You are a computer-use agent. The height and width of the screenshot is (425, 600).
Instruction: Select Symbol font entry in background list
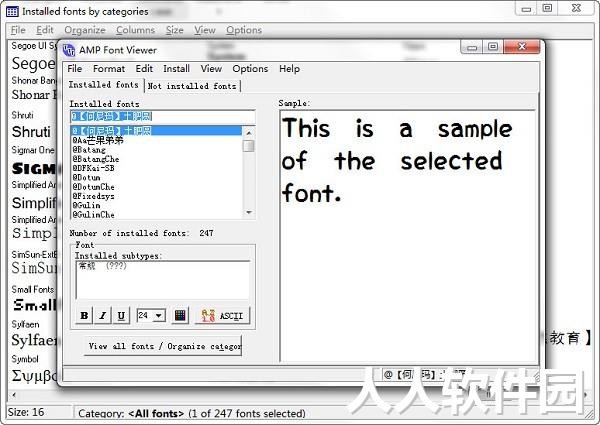[x=25, y=359]
